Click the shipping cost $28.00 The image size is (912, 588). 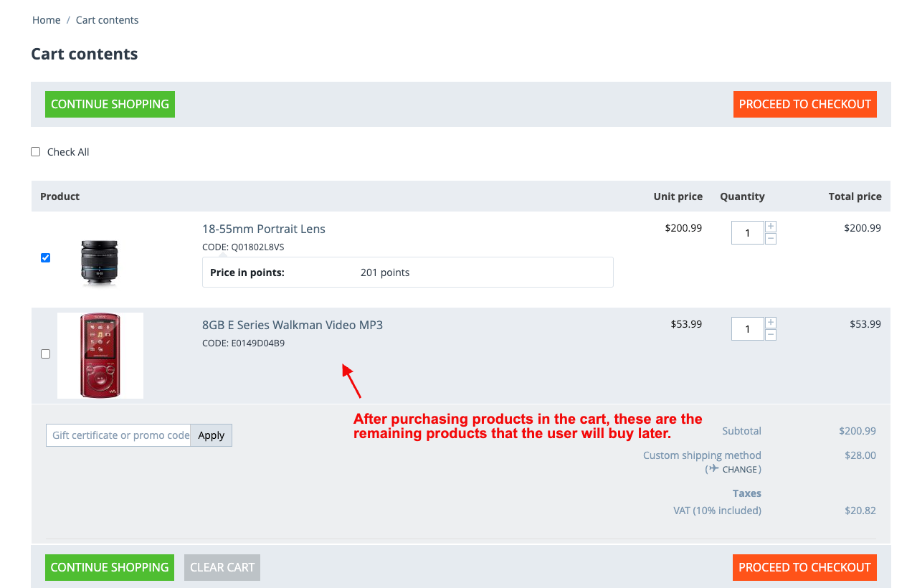click(860, 455)
